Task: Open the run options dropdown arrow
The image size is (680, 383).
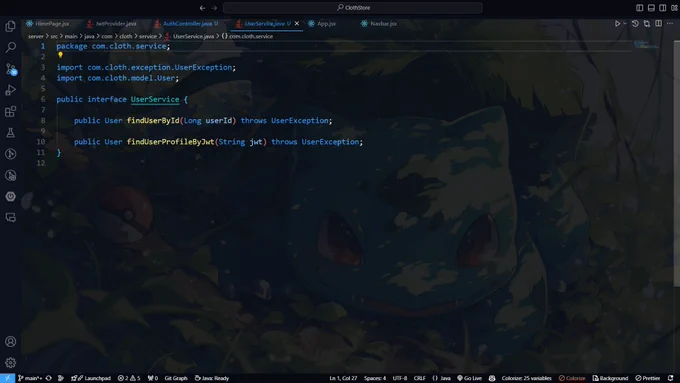Action: [x=625, y=23]
